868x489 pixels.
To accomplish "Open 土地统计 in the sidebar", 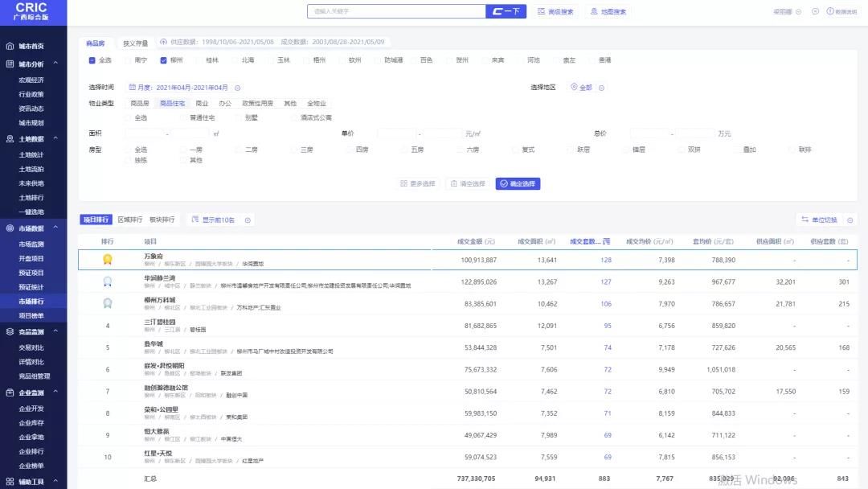I will (31, 154).
